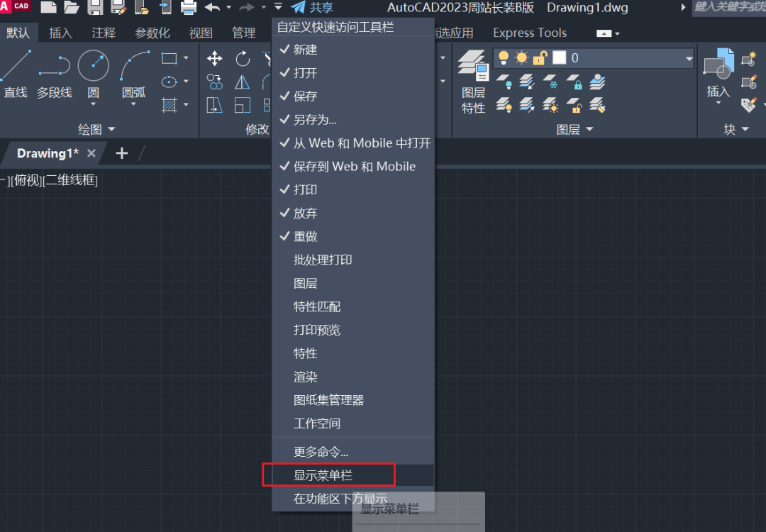Toggle layer 0 lock icon in layer dropdown
The width and height of the screenshot is (766, 532).
pos(539,58)
